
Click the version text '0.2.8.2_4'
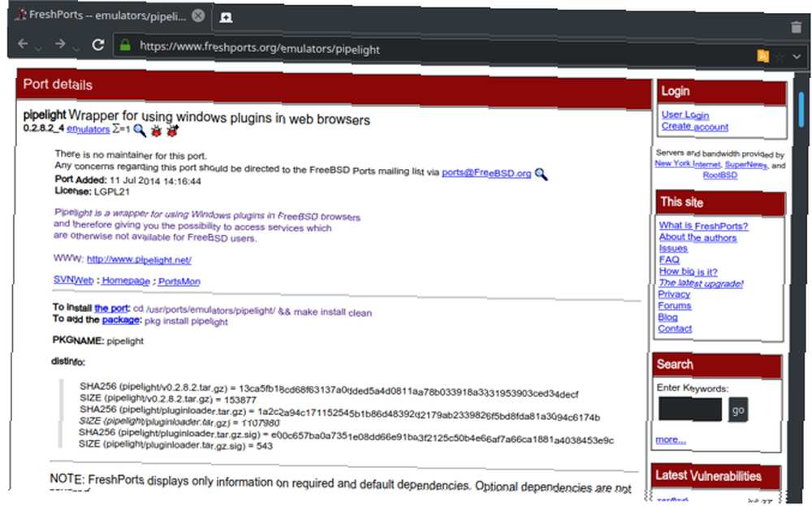(44, 128)
